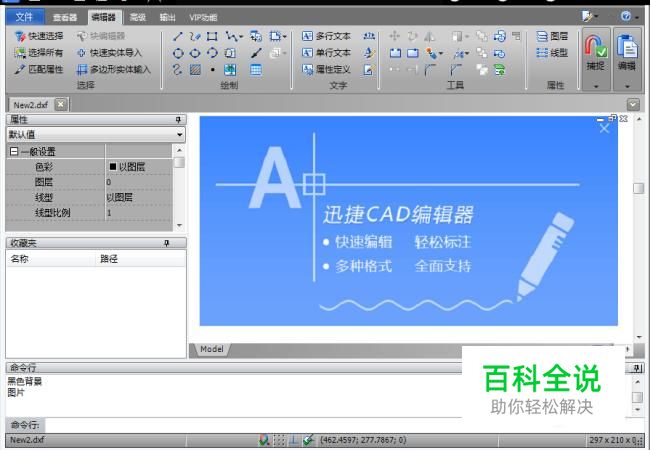Click the text style pencil icon

pos(369,53)
